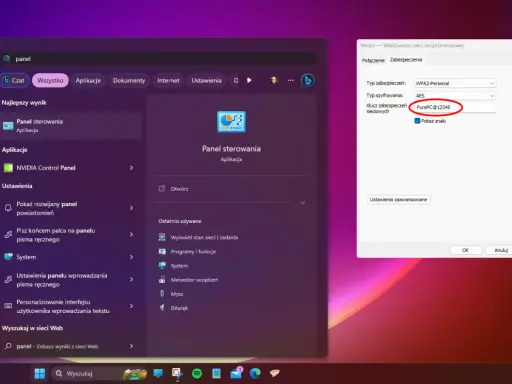The width and height of the screenshot is (512, 384).
Task: Switch to Zabezpieczenia tab in dialog
Action: coord(406,60)
